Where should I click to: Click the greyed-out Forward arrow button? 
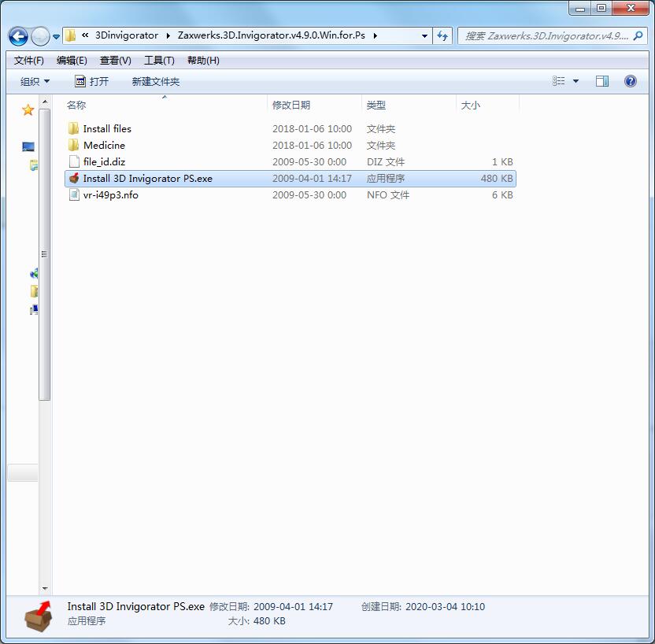[x=40, y=36]
